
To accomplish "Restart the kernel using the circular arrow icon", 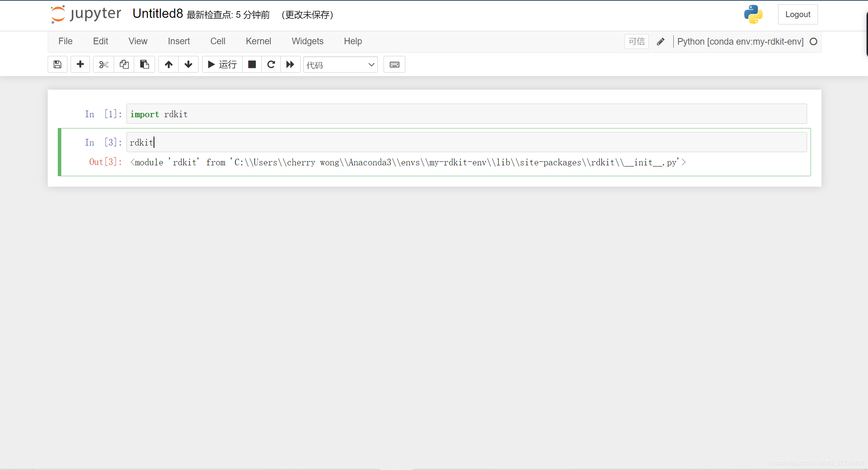I will point(271,64).
